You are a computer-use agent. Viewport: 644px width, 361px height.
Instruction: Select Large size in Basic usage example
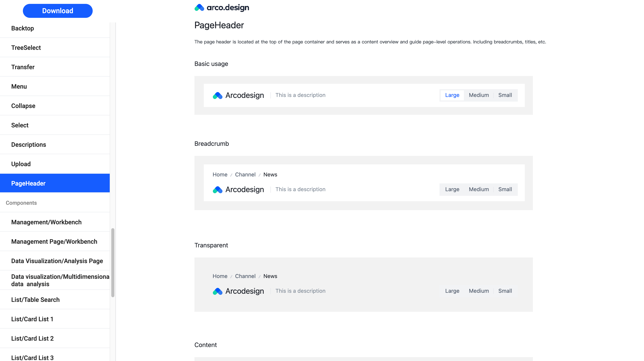[452, 95]
